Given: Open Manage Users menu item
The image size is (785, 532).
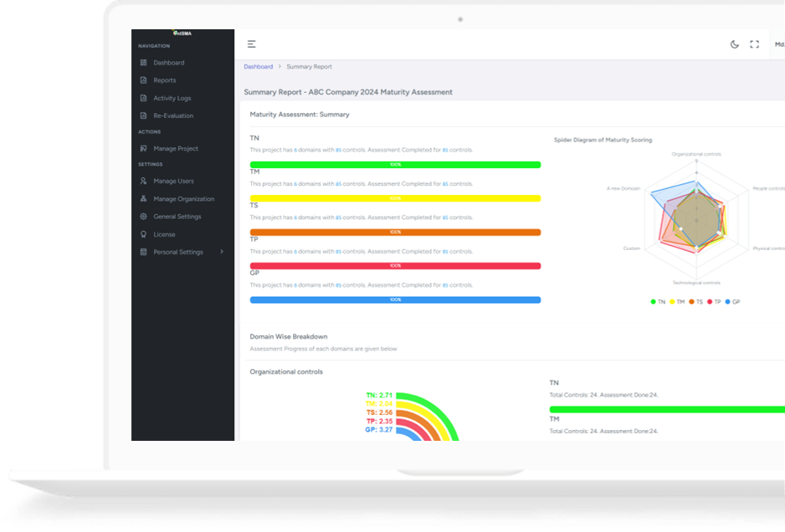Looking at the screenshot, I should tap(174, 182).
